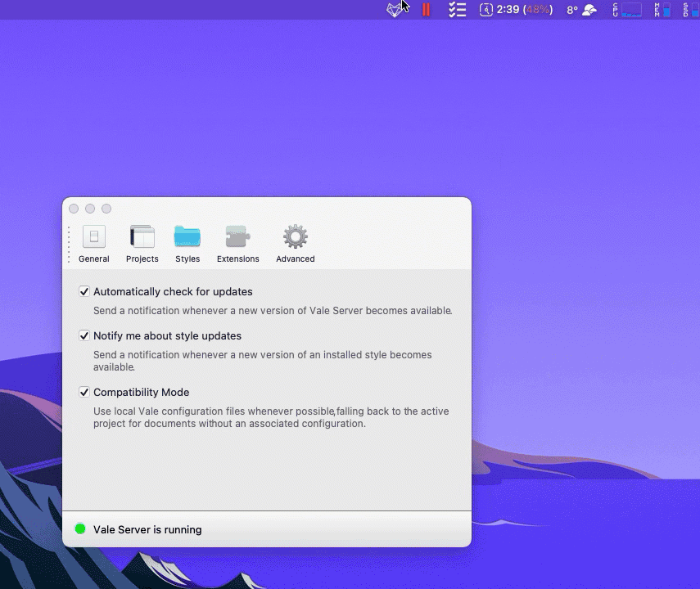The width and height of the screenshot is (700, 589).
Task: Click the weather cloud icon in menu bar
Action: [589, 10]
